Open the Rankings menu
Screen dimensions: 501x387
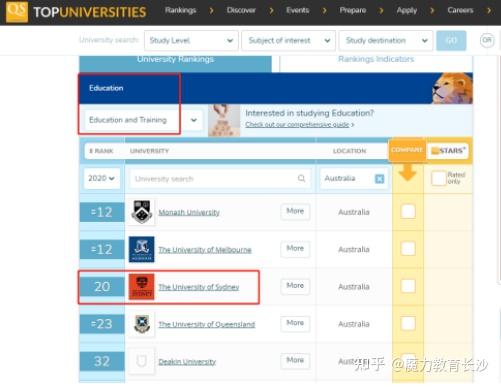[180, 10]
